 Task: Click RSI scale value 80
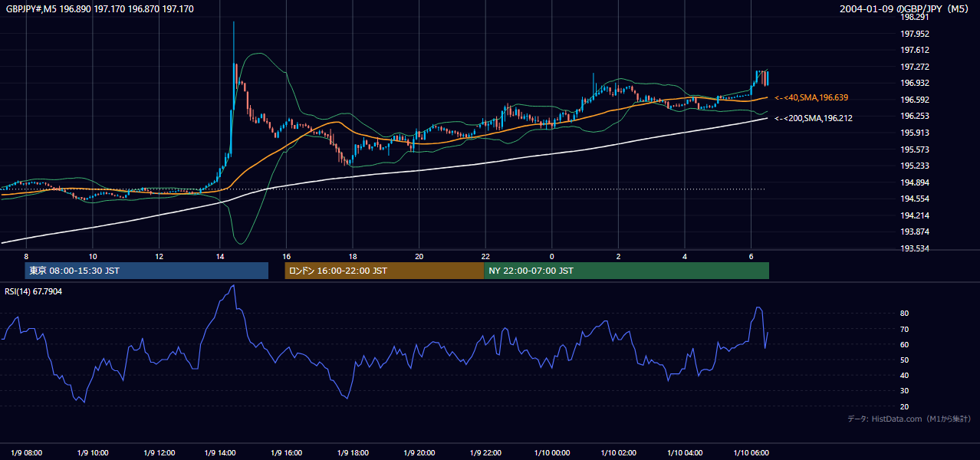(904, 314)
